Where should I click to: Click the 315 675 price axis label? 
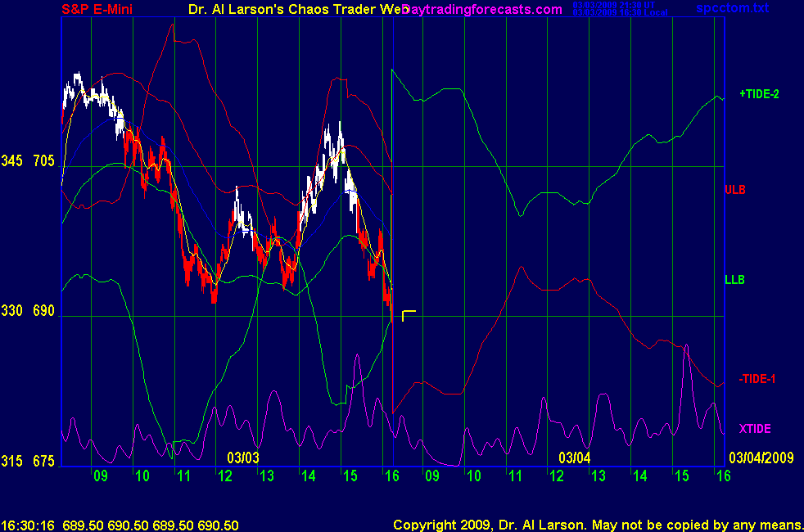tap(29, 462)
